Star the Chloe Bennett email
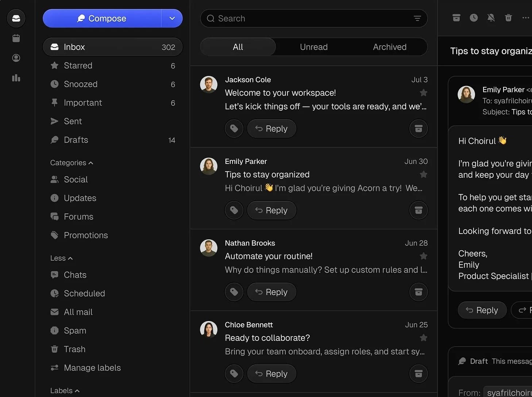532x397 pixels. pos(423,338)
